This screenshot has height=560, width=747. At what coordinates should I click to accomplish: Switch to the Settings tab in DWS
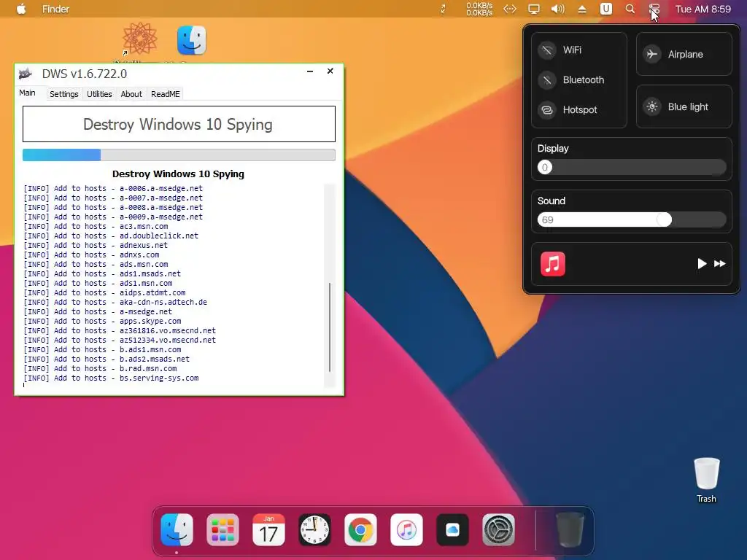(x=64, y=94)
